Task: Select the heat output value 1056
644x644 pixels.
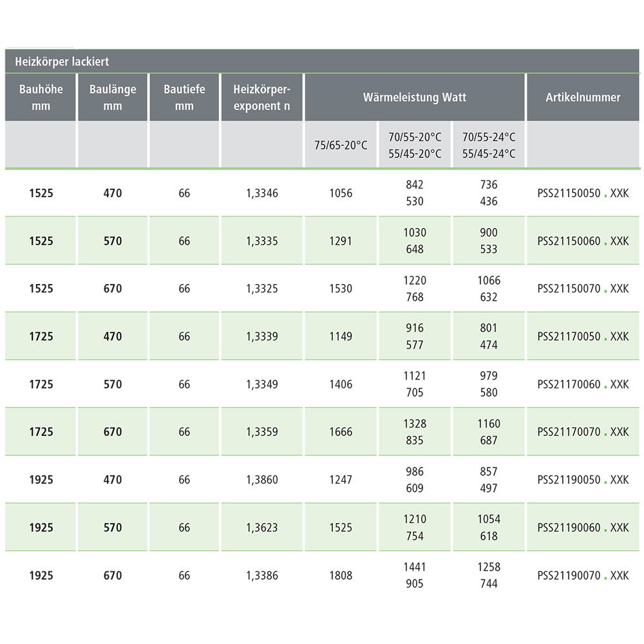Action: (341, 193)
